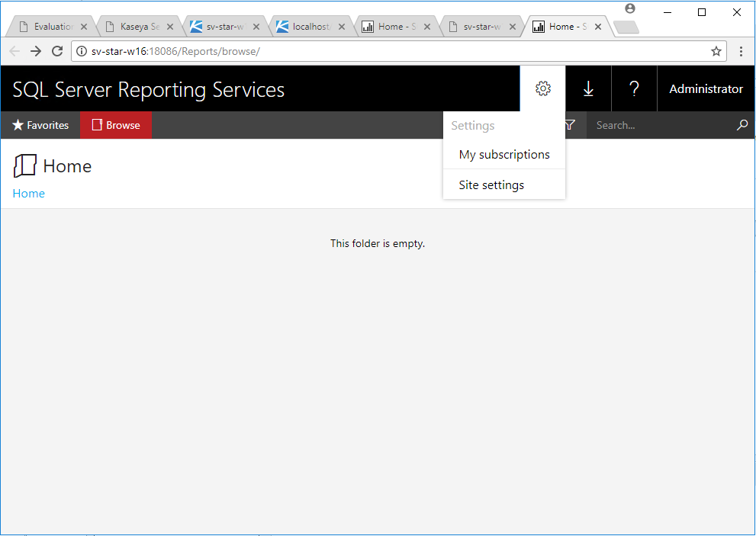Viewport: 756px width, 536px height.
Task: Click the Settings header in dropdown
Action: pyautogui.click(x=473, y=126)
